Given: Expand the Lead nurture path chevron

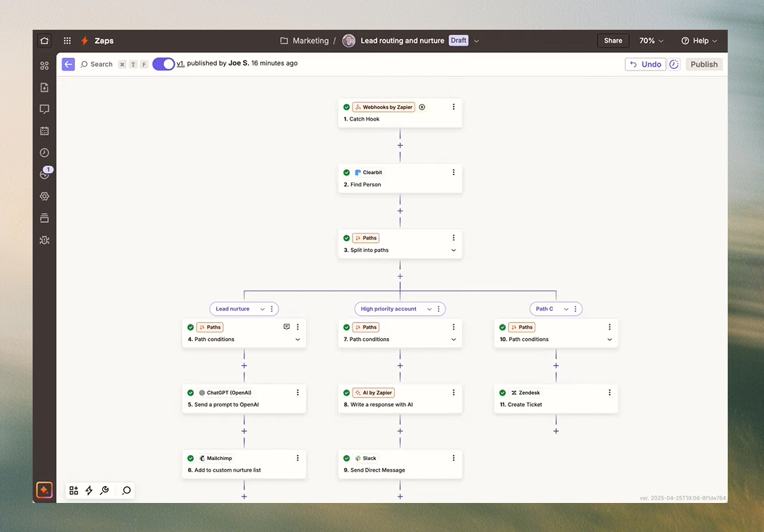Looking at the screenshot, I should coord(263,309).
